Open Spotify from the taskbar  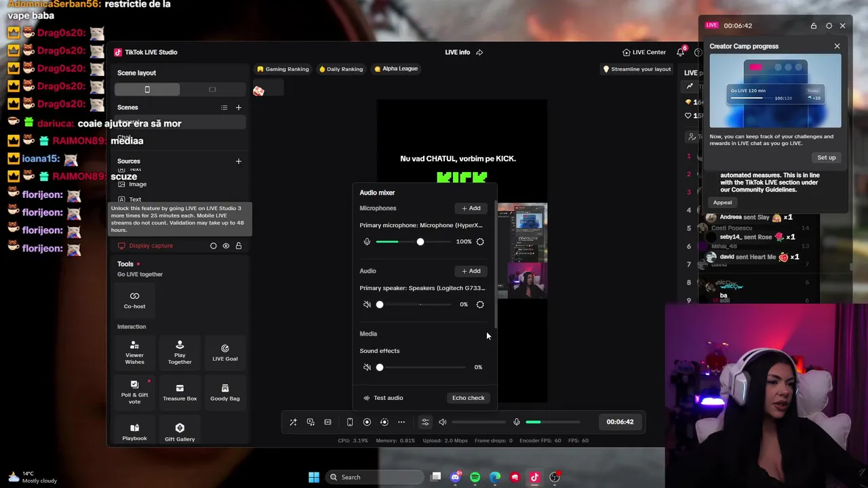coord(475,477)
